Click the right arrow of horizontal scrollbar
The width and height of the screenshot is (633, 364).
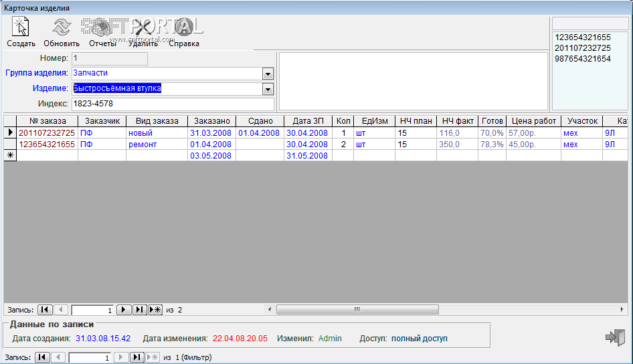622,310
